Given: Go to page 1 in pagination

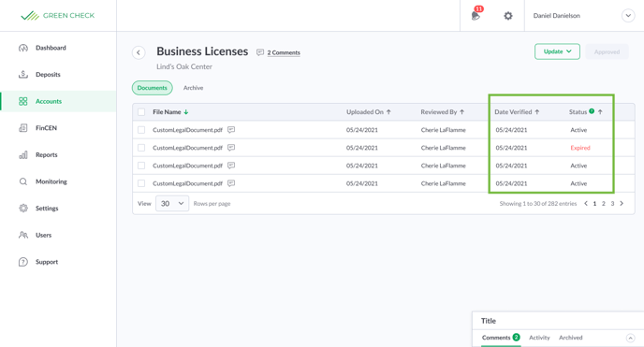Looking at the screenshot, I should (x=594, y=204).
